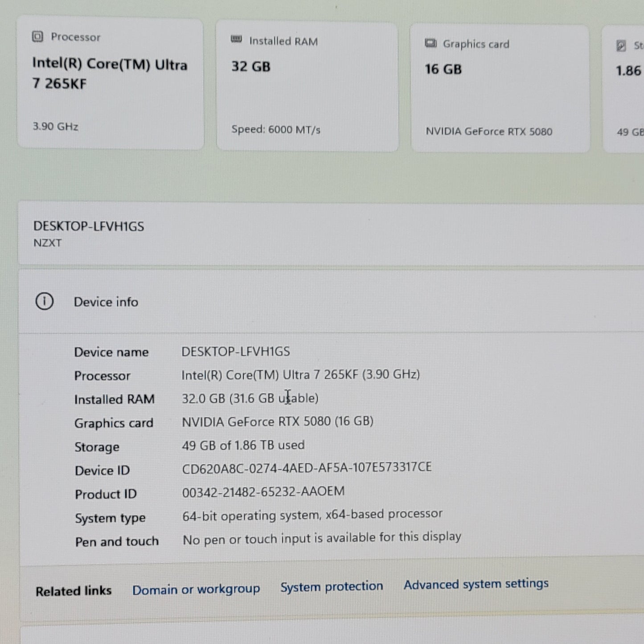Click the Installed RAM memory icon

point(236,40)
